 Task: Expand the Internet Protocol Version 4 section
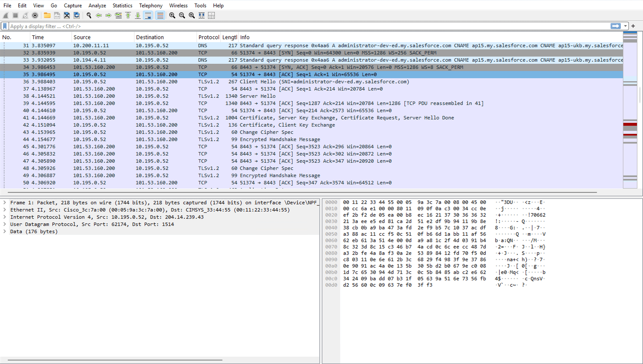click(5, 217)
